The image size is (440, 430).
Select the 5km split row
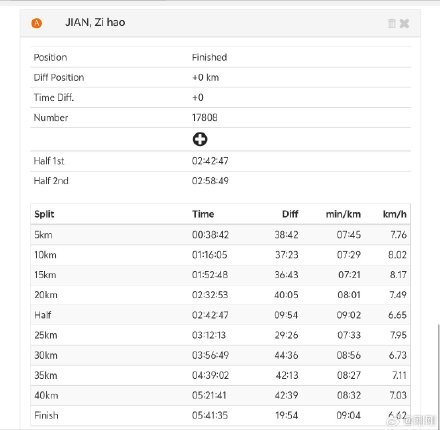tap(220, 235)
